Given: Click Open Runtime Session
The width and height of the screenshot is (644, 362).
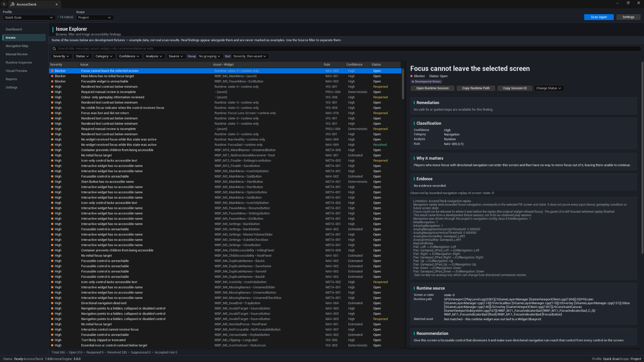Looking at the screenshot, I should click(432, 88).
